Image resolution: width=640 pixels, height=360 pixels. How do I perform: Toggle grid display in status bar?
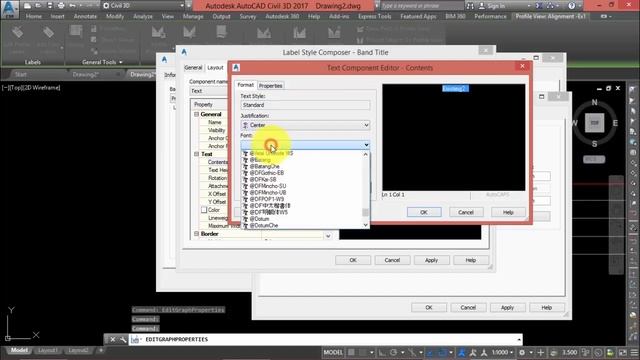click(x=351, y=352)
